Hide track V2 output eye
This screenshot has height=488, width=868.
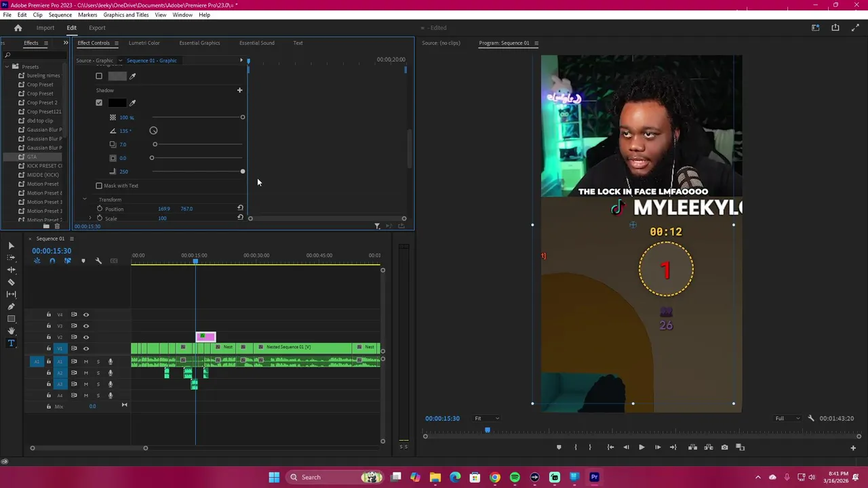(86, 337)
